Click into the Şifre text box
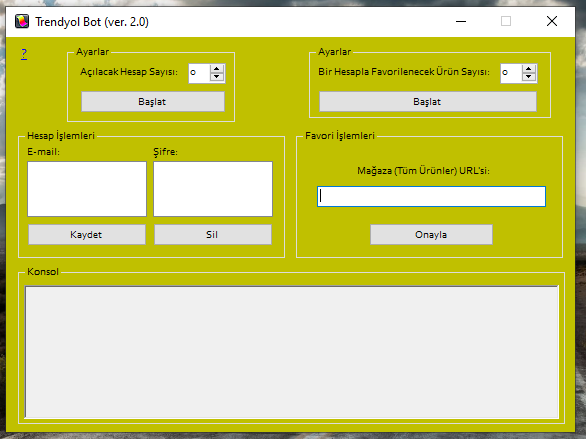The image size is (586, 439). (x=213, y=189)
